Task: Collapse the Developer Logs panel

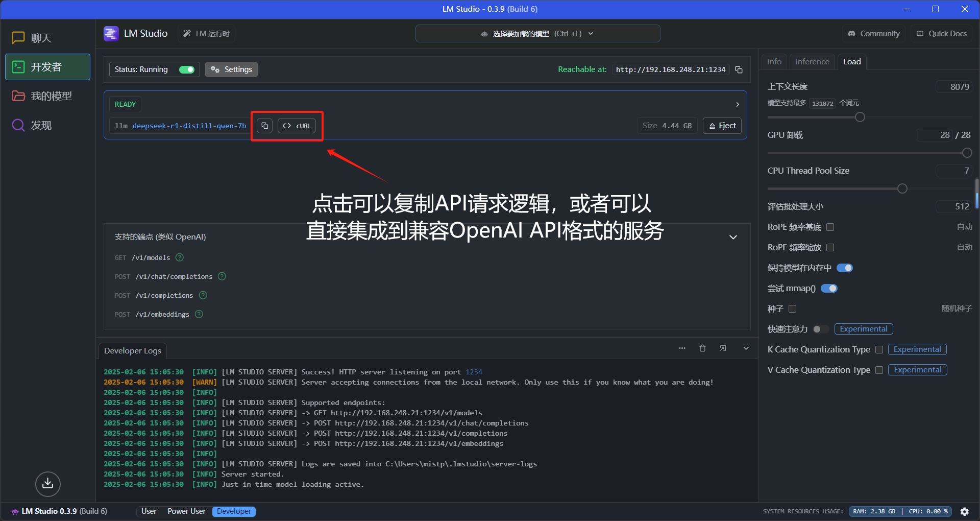Action: pyautogui.click(x=746, y=348)
